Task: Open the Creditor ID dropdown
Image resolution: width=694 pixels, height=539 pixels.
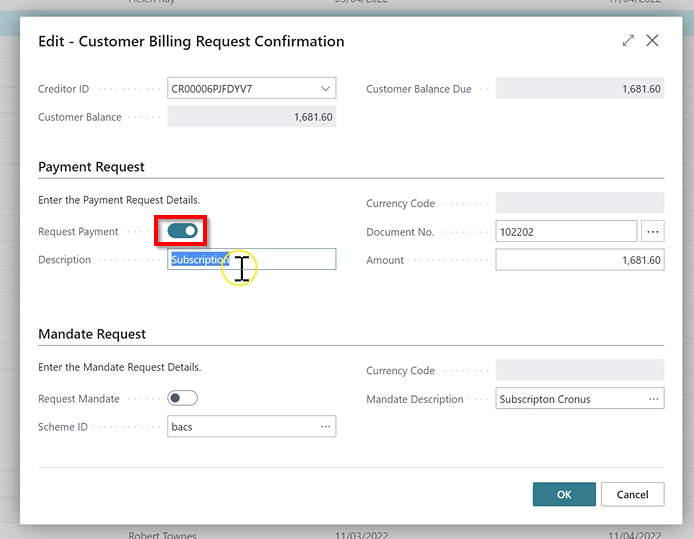Action: tap(325, 89)
